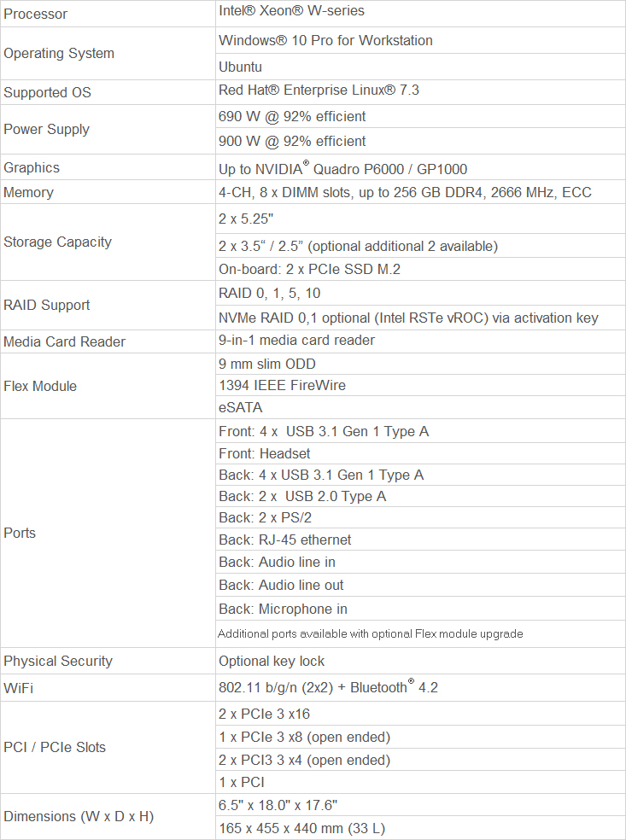The image size is (626, 840).
Task: Select the Back RJ-45 ethernet port entry
Action: [284, 540]
